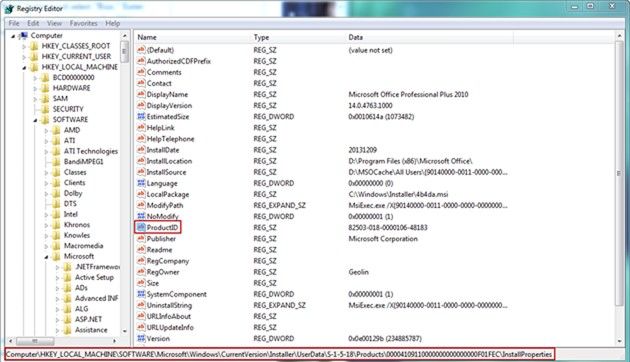630x362 pixels.
Task: Click the (Default) string value icon
Action: (x=141, y=50)
